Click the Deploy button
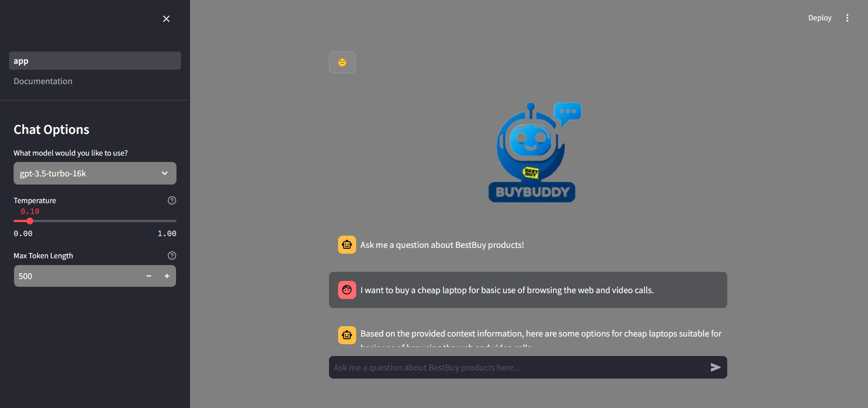This screenshot has height=408, width=868. click(820, 18)
